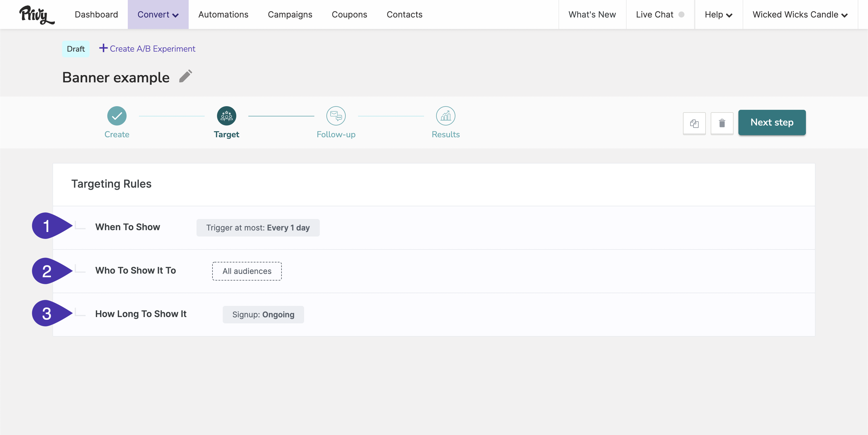Open Automations page
Screen dimensions: 868x435
223,14
